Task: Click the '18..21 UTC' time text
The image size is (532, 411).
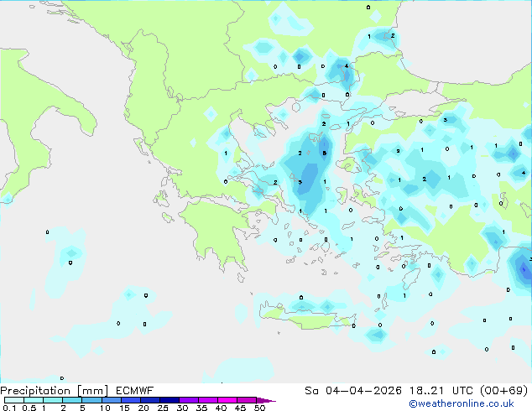Action: pyautogui.click(x=442, y=391)
